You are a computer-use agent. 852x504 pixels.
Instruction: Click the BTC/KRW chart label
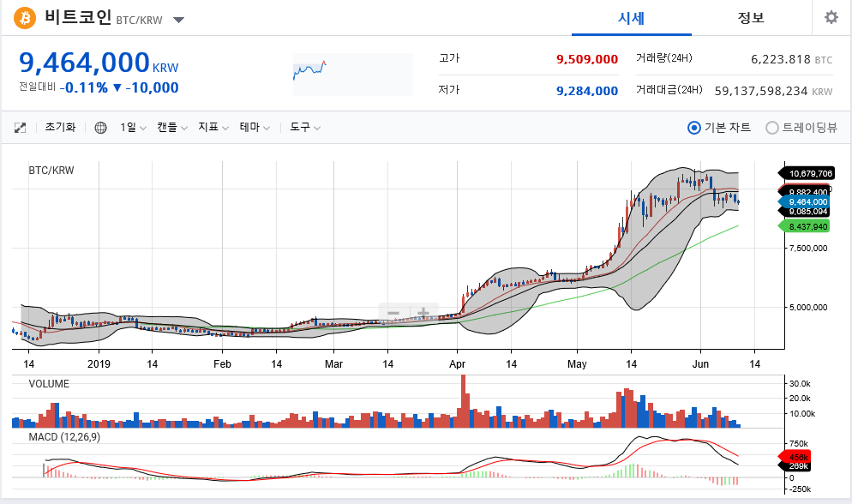point(51,171)
